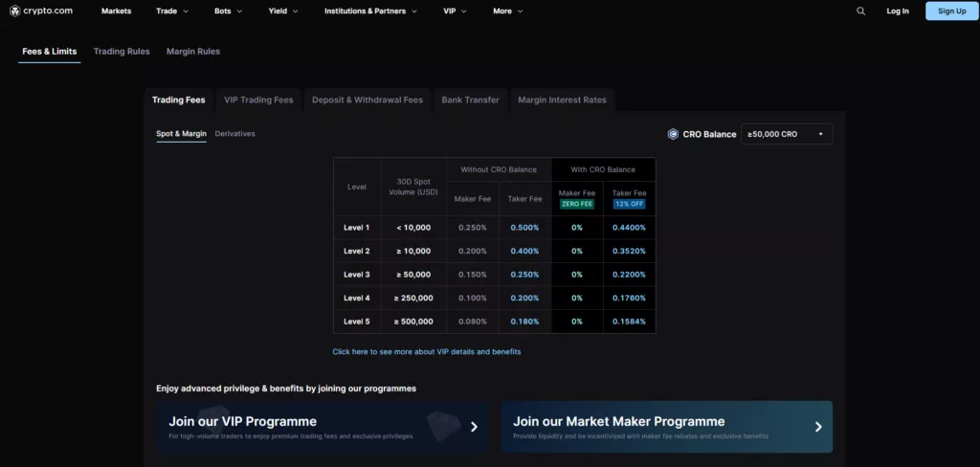
Task: Click the 0.2200% taker fee cell
Action: [x=630, y=275]
